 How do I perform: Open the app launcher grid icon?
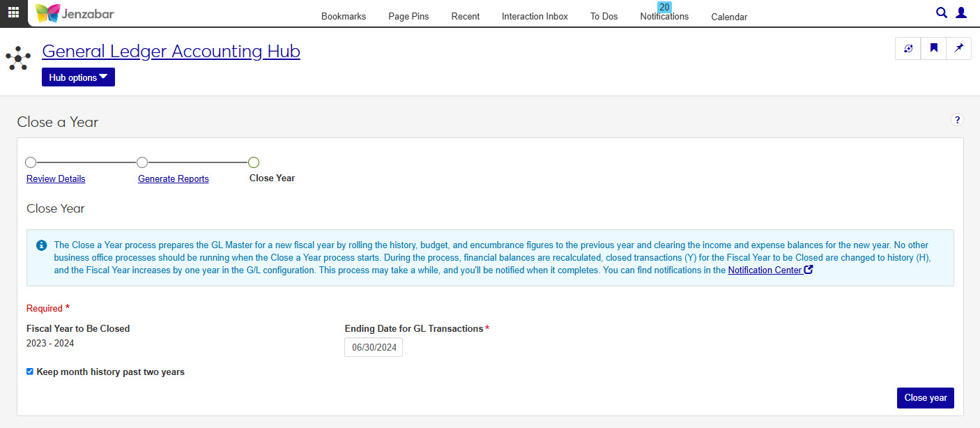point(13,13)
